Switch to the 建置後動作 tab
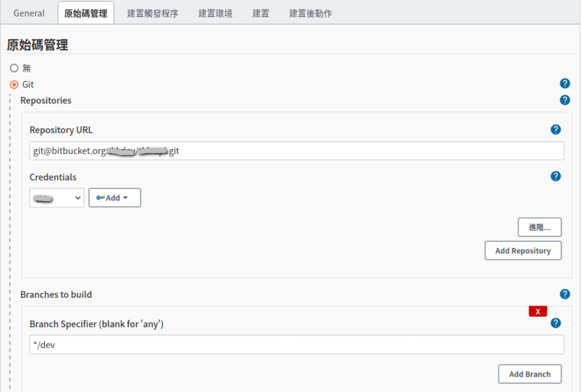The image size is (581, 392). click(310, 13)
